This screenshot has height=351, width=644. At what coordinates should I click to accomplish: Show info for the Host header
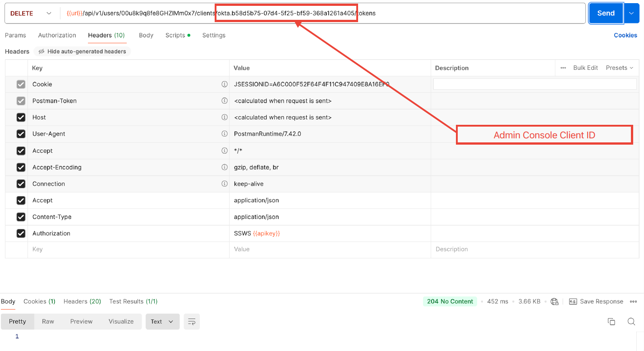224,117
